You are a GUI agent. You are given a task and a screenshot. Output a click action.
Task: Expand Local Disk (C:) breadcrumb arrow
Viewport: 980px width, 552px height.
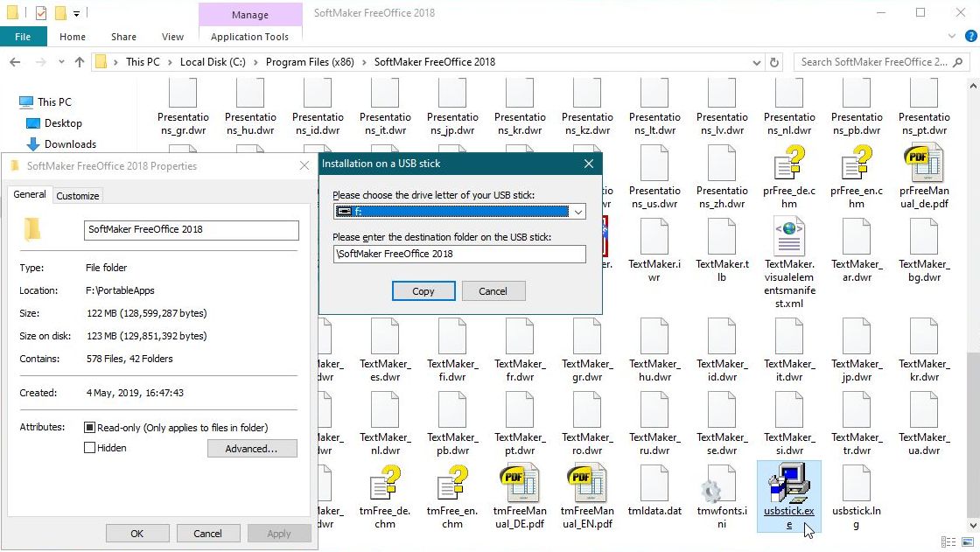(255, 62)
